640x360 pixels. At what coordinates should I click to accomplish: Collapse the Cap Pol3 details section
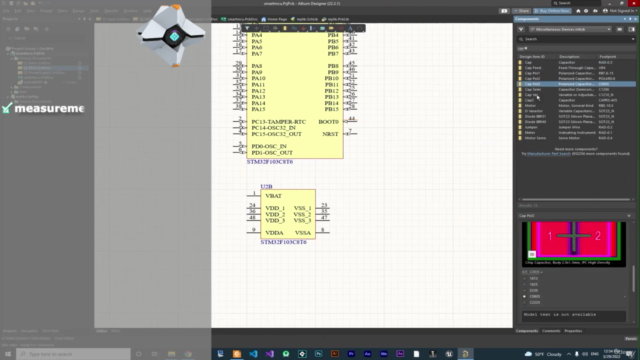pyautogui.click(x=629, y=216)
